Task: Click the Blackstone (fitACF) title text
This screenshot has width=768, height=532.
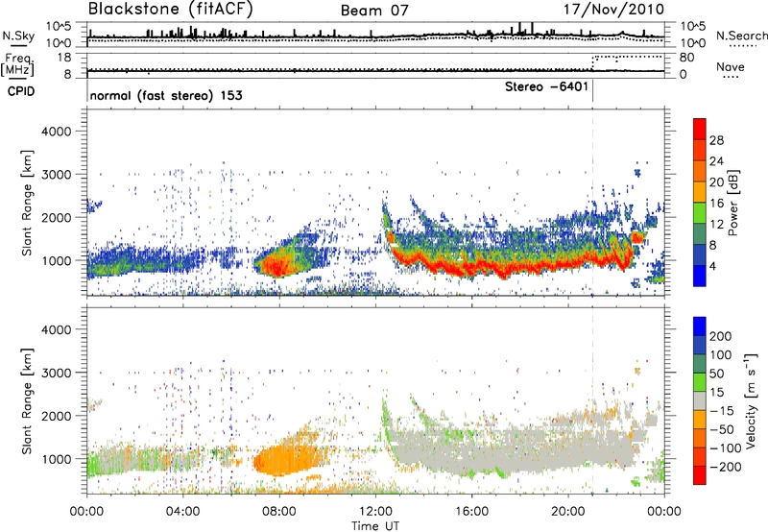Action: 170,9
